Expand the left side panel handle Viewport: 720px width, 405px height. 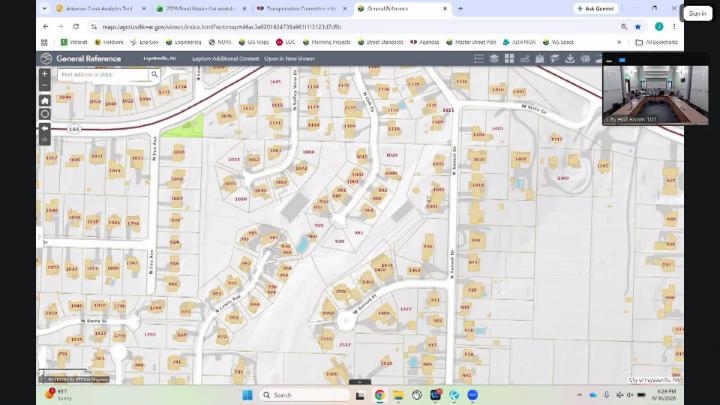39,237
